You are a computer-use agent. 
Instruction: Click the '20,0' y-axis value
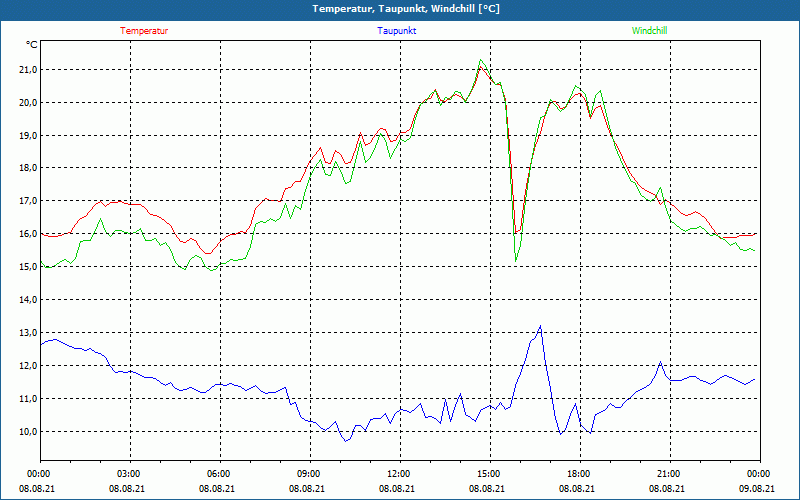click(x=29, y=103)
